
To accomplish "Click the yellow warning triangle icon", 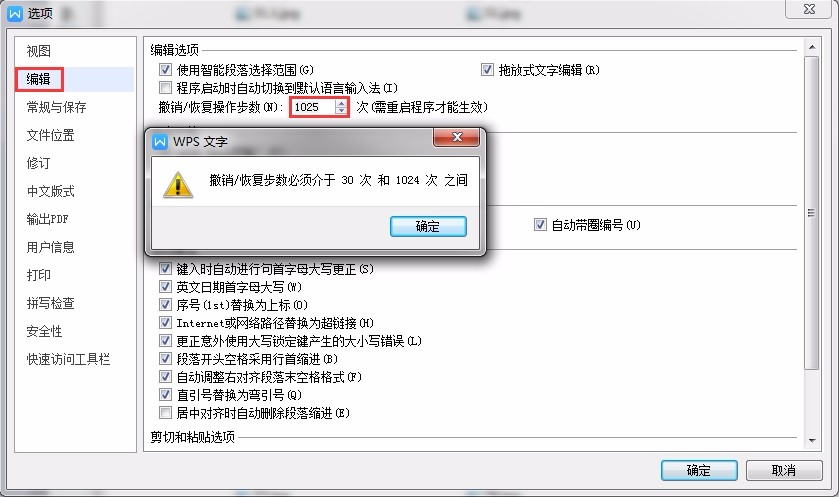I will tap(178, 185).
